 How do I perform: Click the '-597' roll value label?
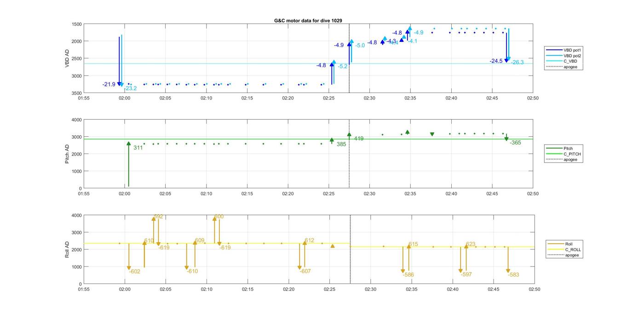pos(466,274)
